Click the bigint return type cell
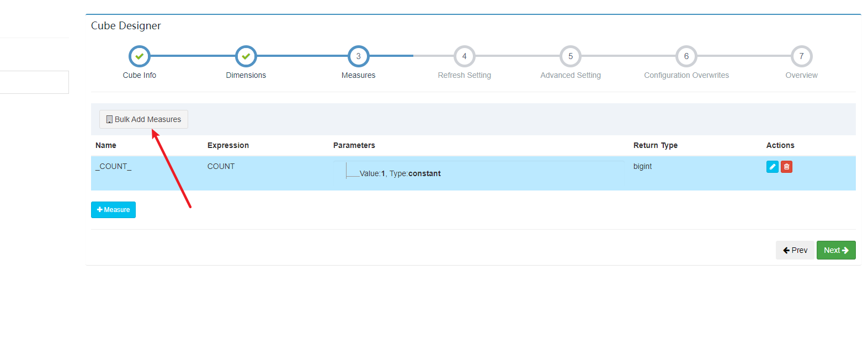 click(643, 166)
